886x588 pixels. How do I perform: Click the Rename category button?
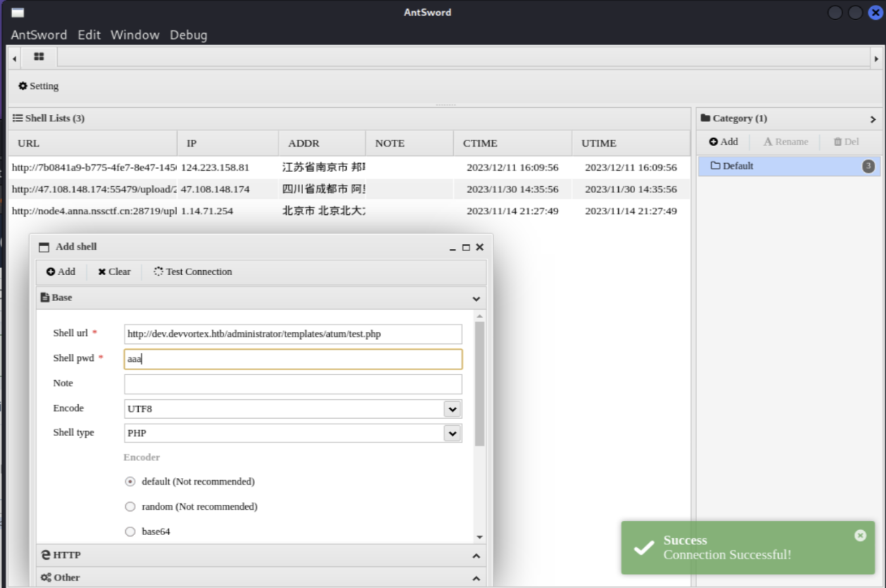786,142
